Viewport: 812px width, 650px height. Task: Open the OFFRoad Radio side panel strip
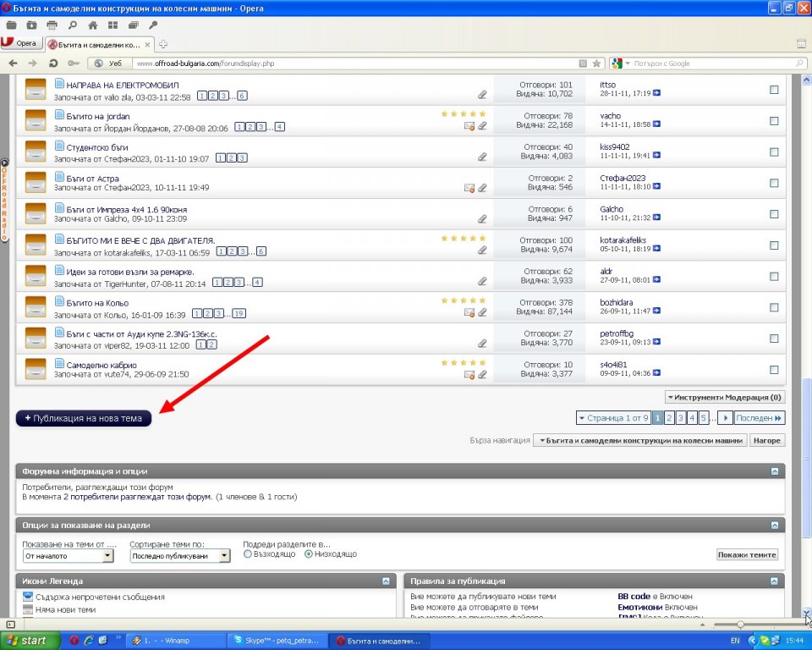4,200
